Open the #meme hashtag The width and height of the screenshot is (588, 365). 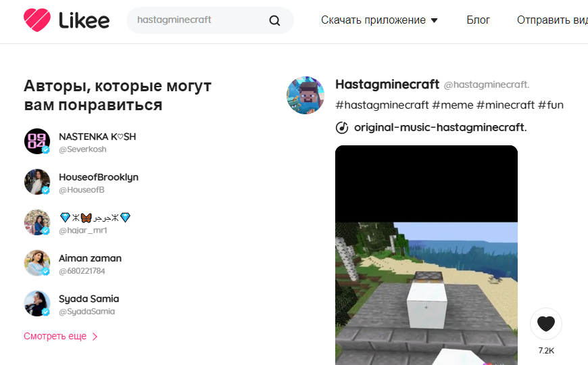click(x=452, y=105)
